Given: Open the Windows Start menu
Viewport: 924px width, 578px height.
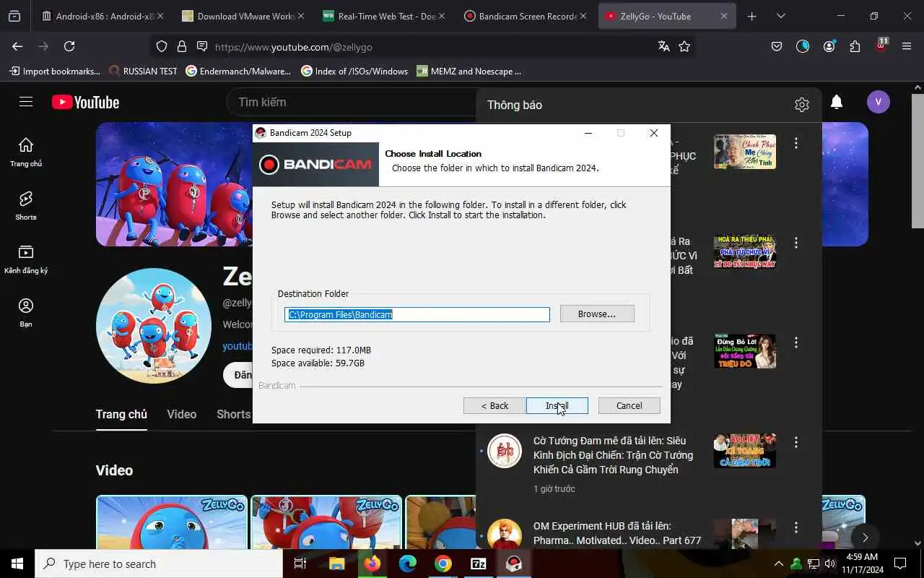Looking at the screenshot, I should pos(17,564).
